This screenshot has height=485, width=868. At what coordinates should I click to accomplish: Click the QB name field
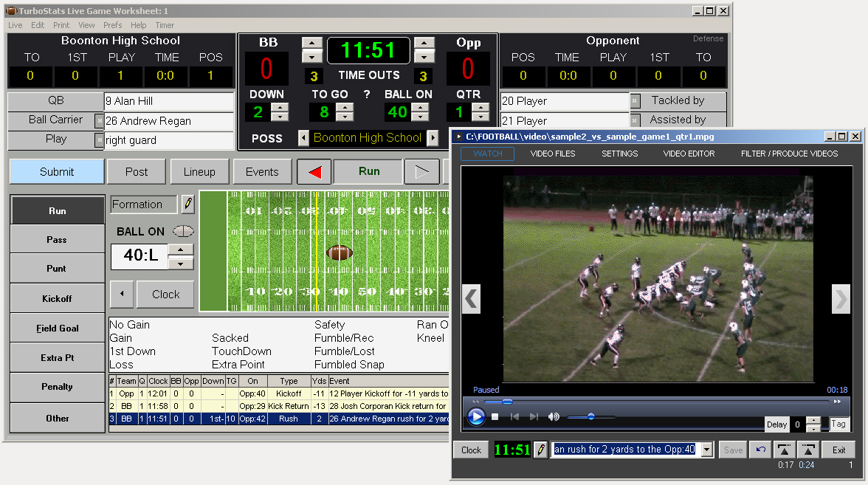coord(169,100)
